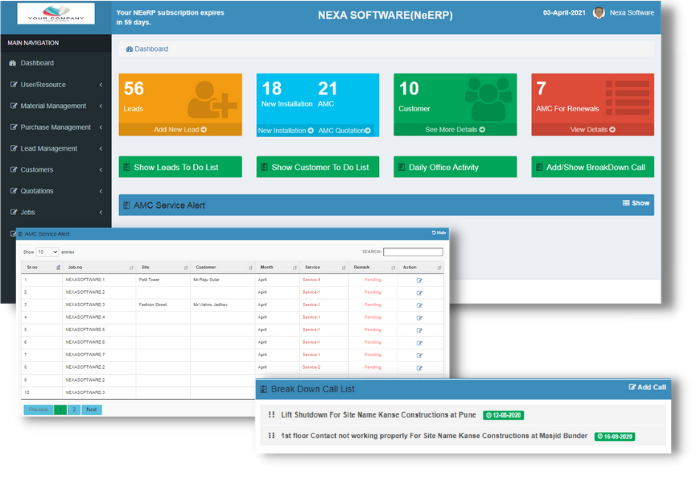The height and width of the screenshot is (500, 700).
Task: Click Add Call in Break Down list
Action: [x=647, y=387]
